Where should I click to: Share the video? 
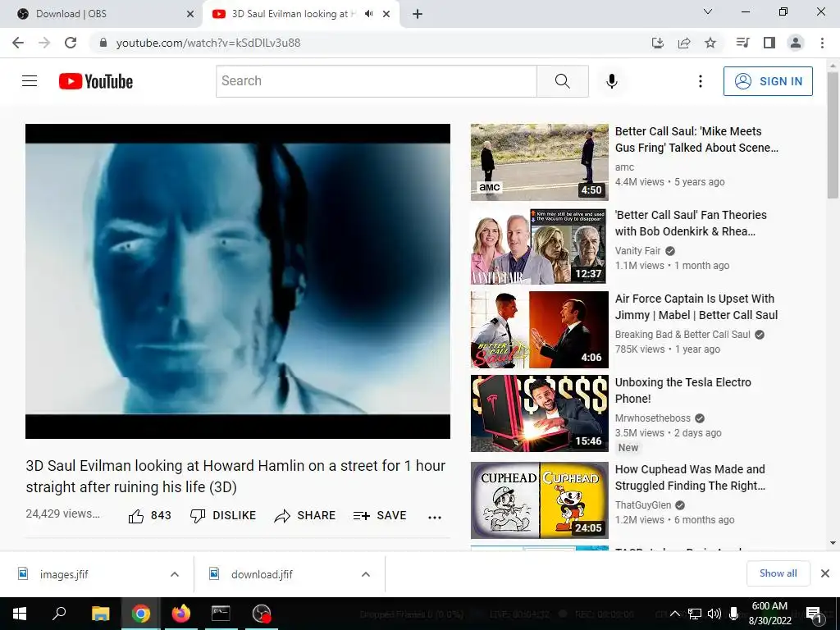tap(304, 515)
